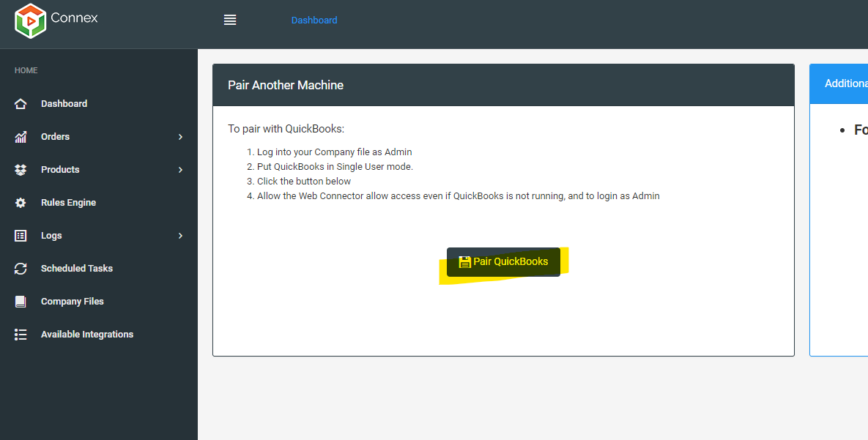Select Products in the sidebar
The width and height of the screenshot is (868, 440).
[60, 170]
